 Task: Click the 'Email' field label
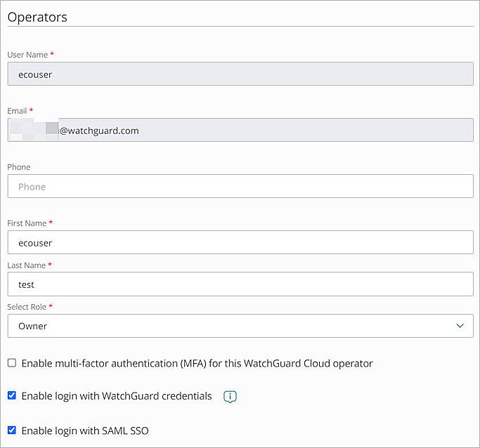pos(18,110)
